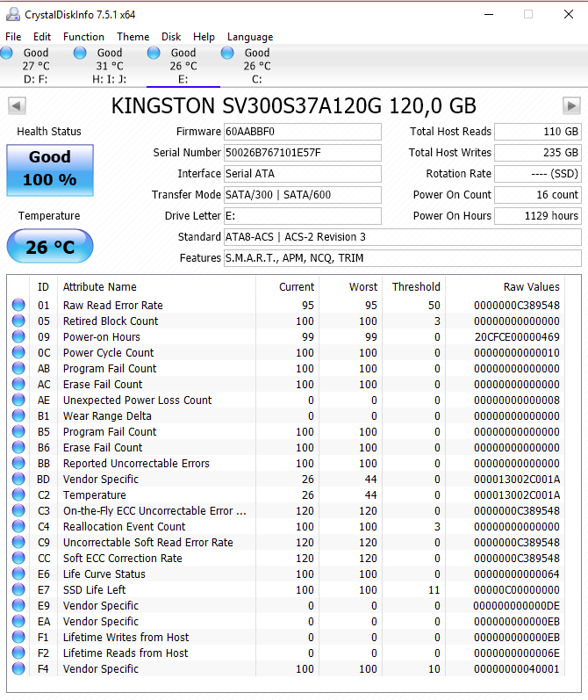Click Power On Hours value 1129 hours
The height and width of the screenshot is (700, 588).
(x=538, y=216)
